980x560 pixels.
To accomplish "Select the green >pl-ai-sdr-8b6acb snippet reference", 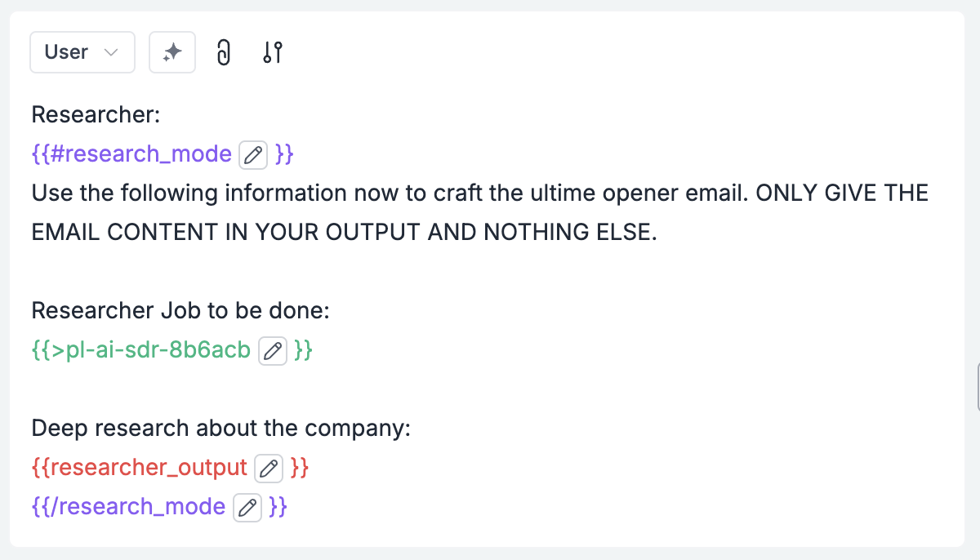I will pyautogui.click(x=141, y=350).
